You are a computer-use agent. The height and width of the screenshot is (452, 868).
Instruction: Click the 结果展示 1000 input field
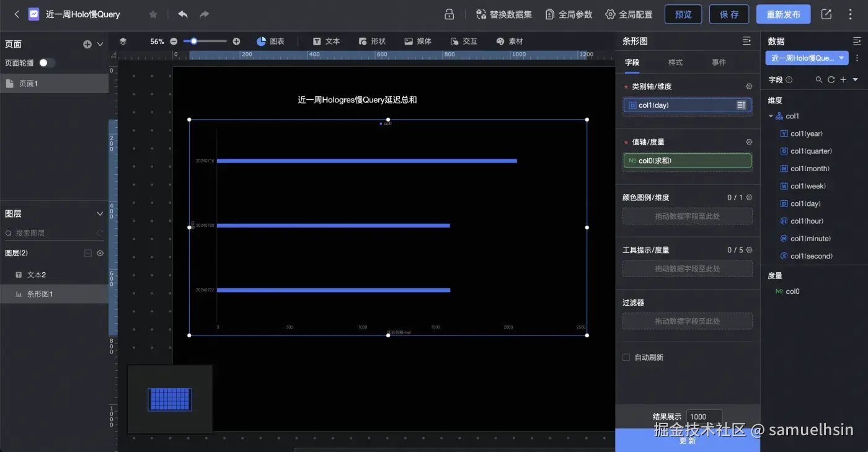click(x=704, y=417)
